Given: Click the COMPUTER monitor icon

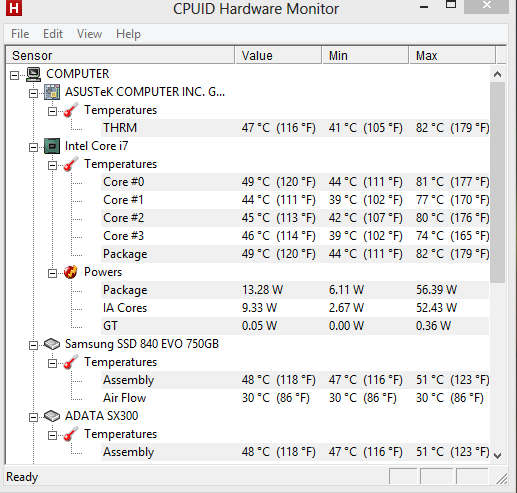Looking at the screenshot, I should [33, 74].
